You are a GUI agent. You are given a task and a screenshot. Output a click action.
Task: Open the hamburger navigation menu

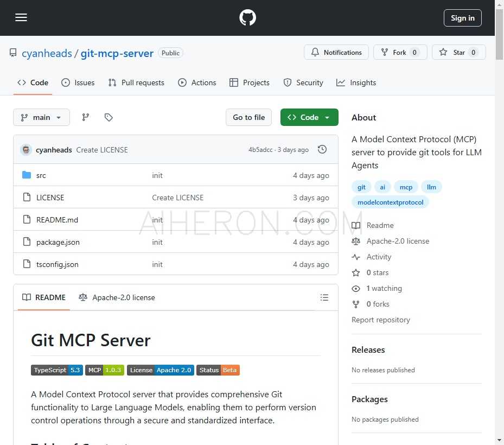pos(21,17)
